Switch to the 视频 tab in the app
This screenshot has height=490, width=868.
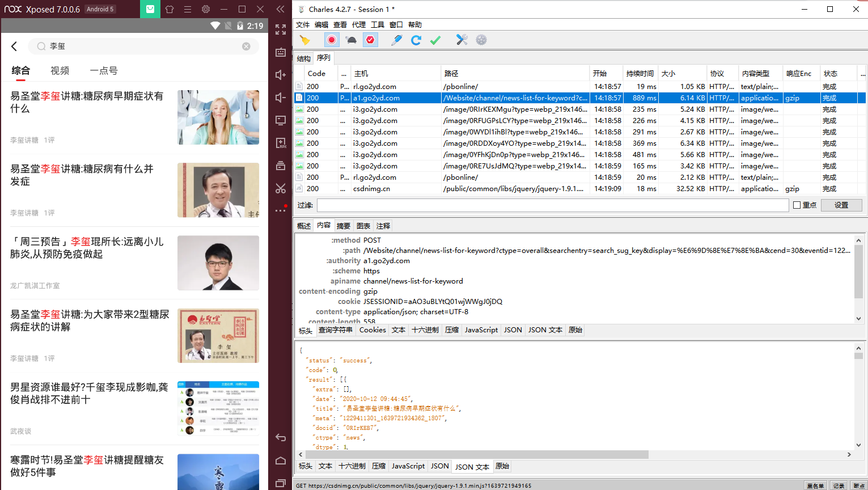[x=60, y=71]
